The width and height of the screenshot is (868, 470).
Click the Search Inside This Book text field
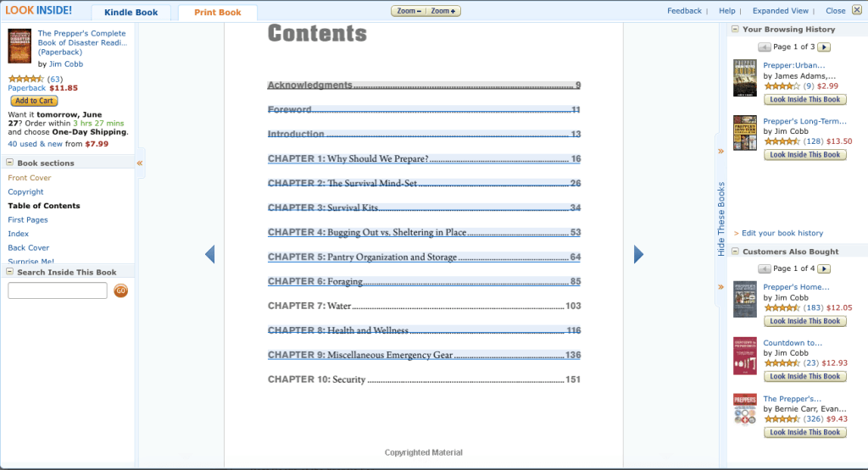click(58, 290)
